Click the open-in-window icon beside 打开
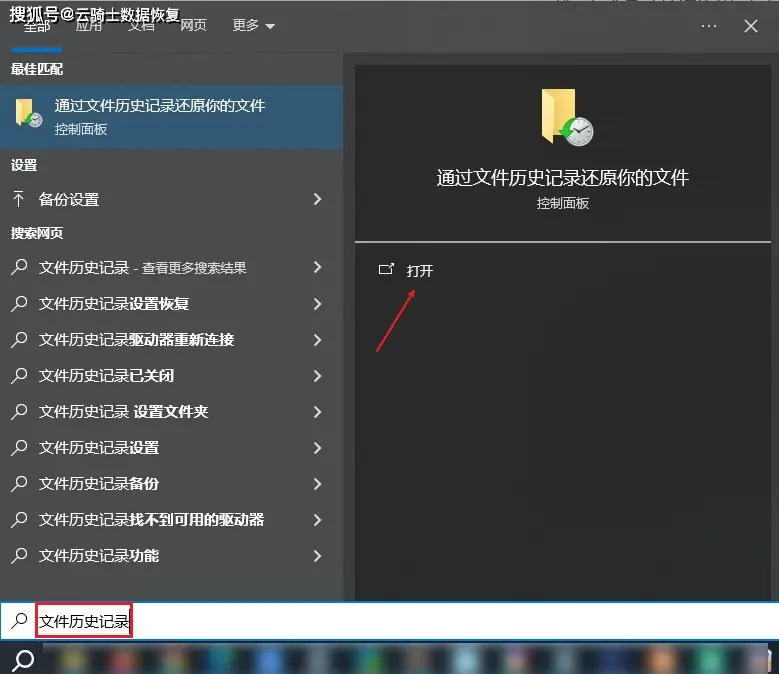This screenshot has width=779, height=674. (x=386, y=269)
